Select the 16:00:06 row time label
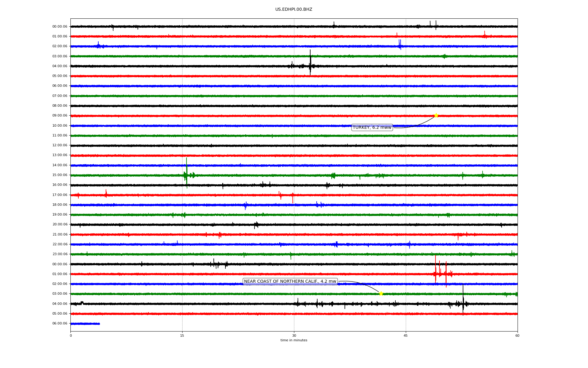Screen dimensions: 588x368 pyautogui.click(x=60, y=185)
